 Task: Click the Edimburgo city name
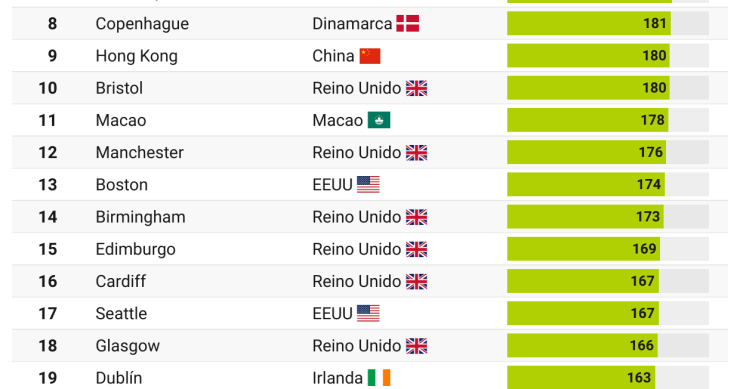click(135, 249)
